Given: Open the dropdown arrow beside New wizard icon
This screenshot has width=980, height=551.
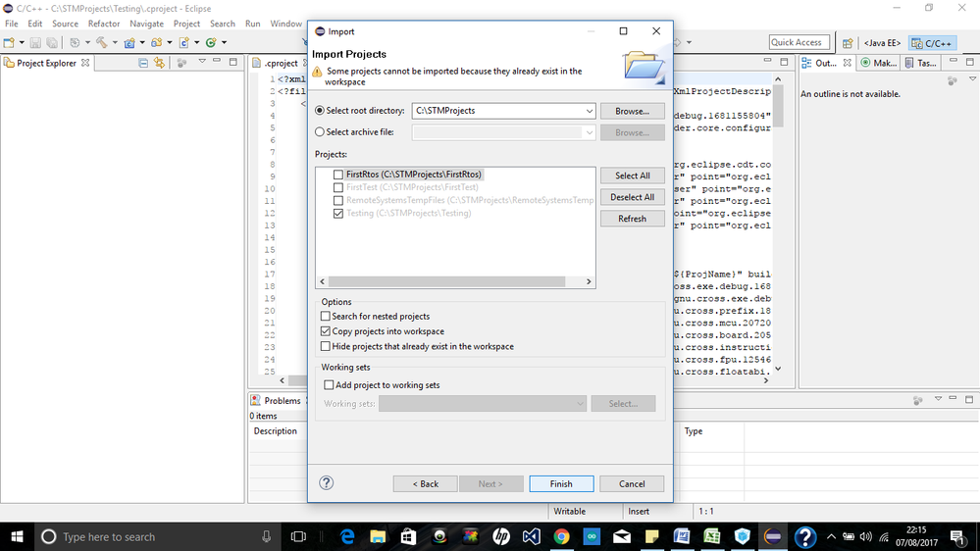Looking at the screenshot, I should pos(22,42).
